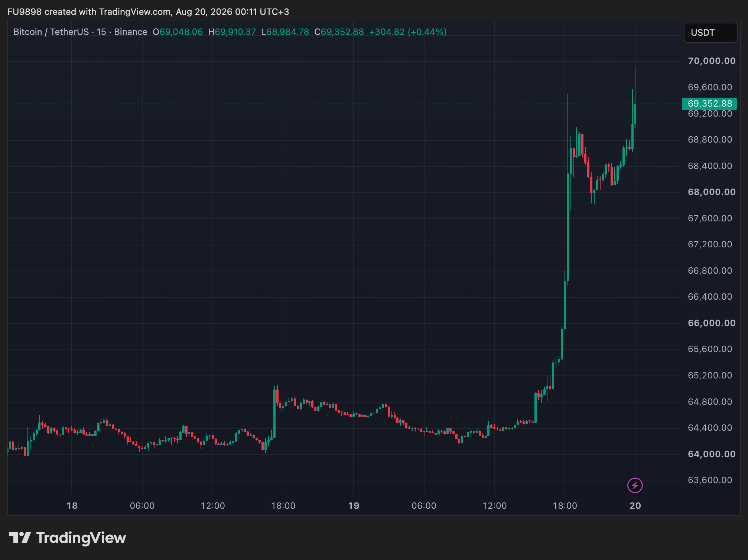Click first 06:00 time axis label
Viewport: 748px width, 560px height.
(142, 506)
